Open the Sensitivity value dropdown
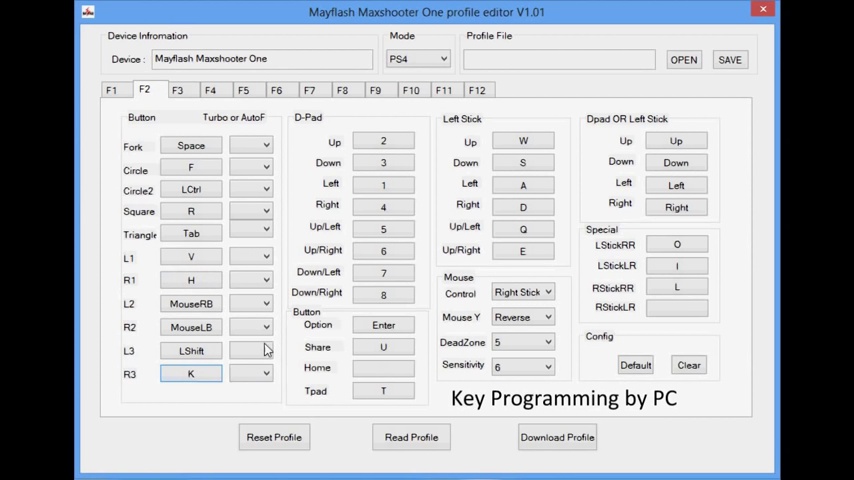This screenshot has width=854, height=480. point(523,367)
